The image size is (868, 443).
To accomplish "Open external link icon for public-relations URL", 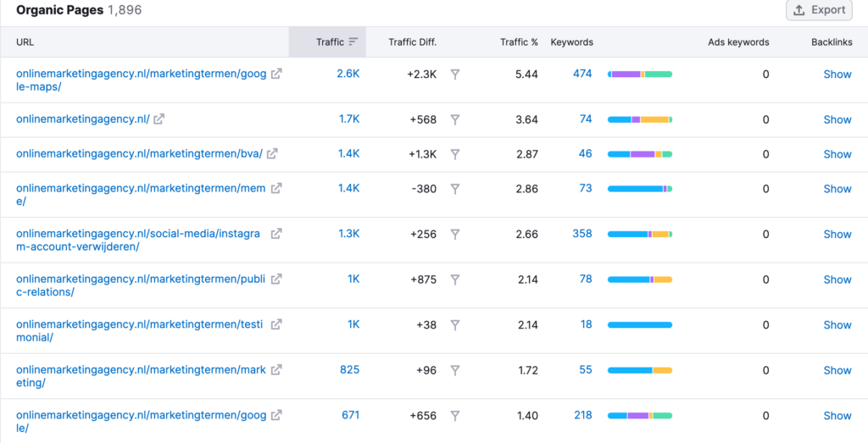I will [276, 279].
